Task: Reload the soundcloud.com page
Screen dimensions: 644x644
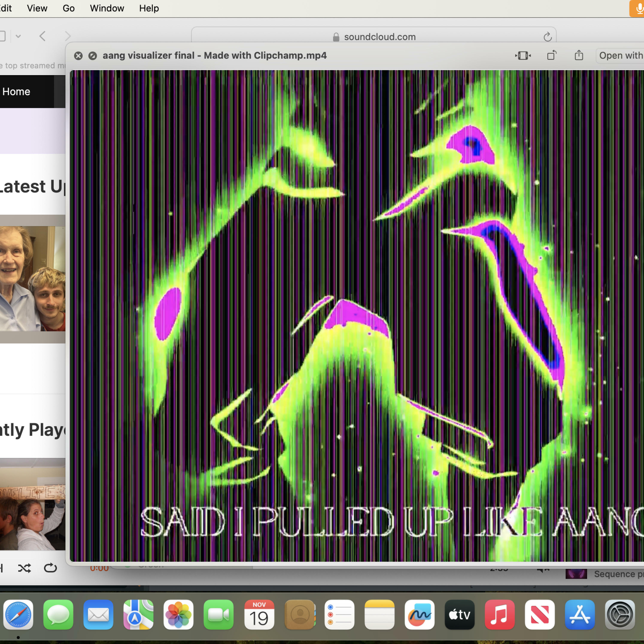Action: point(547,37)
